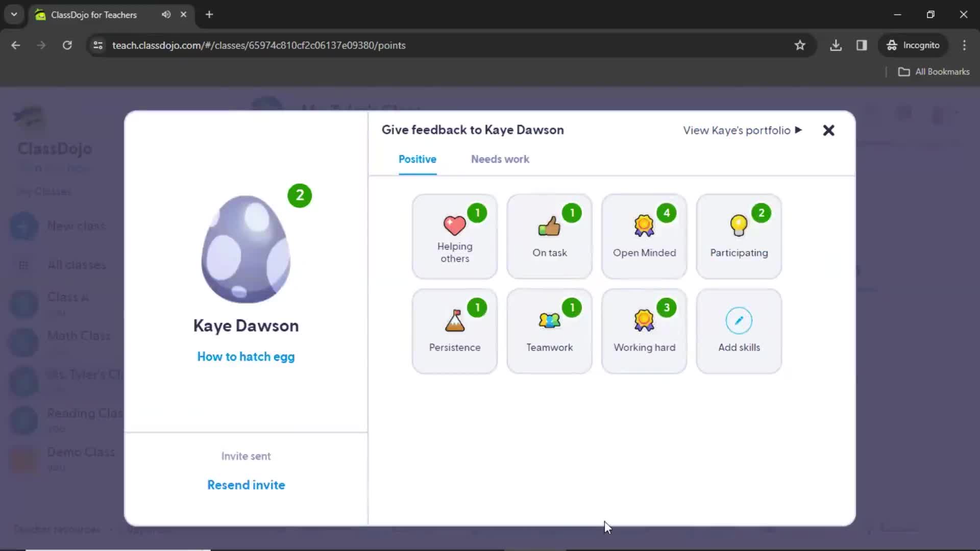
Task: Click Kaye Dawson's egg avatar
Action: click(x=246, y=249)
